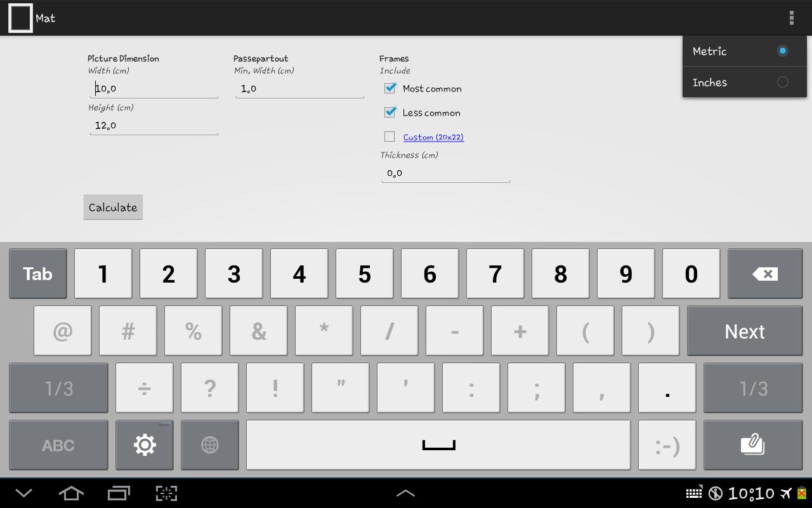812x508 pixels.
Task: Tap the number 6 key
Action: coord(429,274)
